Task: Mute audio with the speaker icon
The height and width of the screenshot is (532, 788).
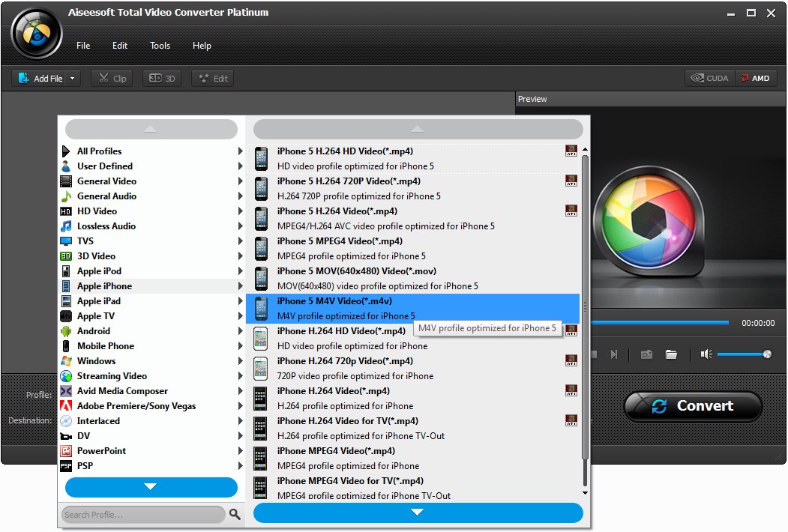Action: (706, 354)
